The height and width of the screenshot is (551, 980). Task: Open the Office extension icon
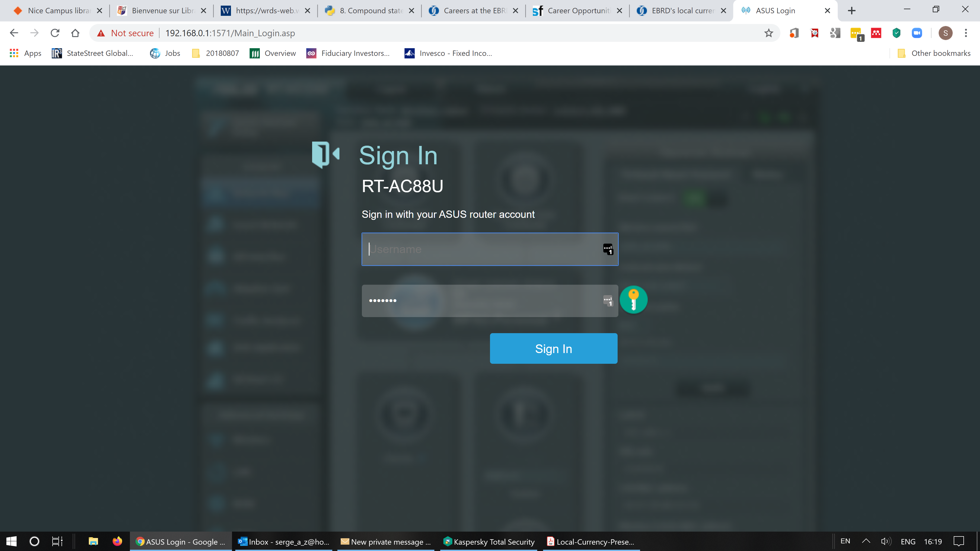tap(794, 33)
